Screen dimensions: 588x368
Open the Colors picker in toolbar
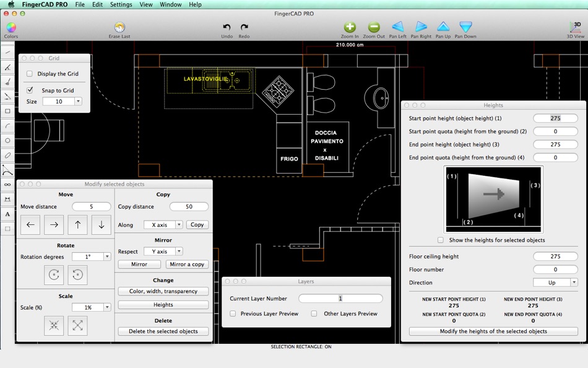tap(11, 27)
